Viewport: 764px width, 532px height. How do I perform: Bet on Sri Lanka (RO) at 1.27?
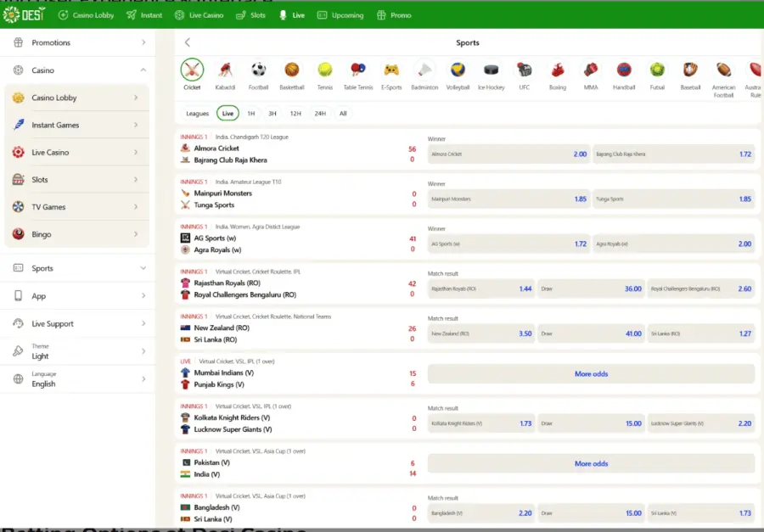tap(701, 333)
